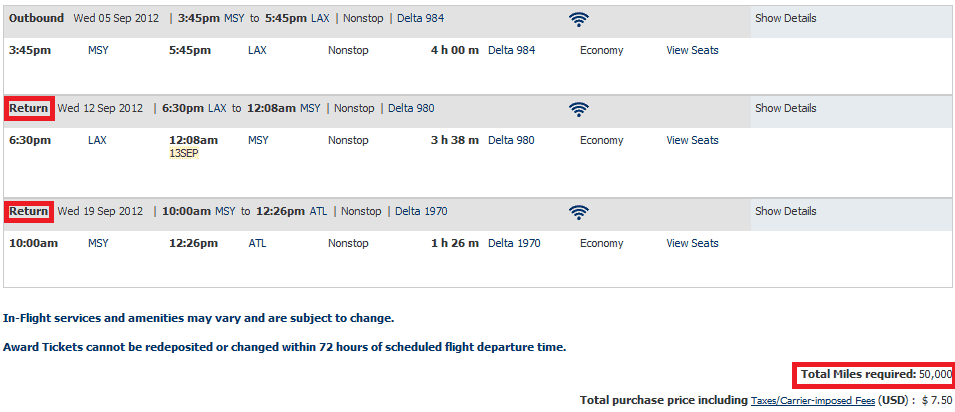Click the Return label for 12 Sep
The image size is (955, 412).
click(x=29, y=108)
